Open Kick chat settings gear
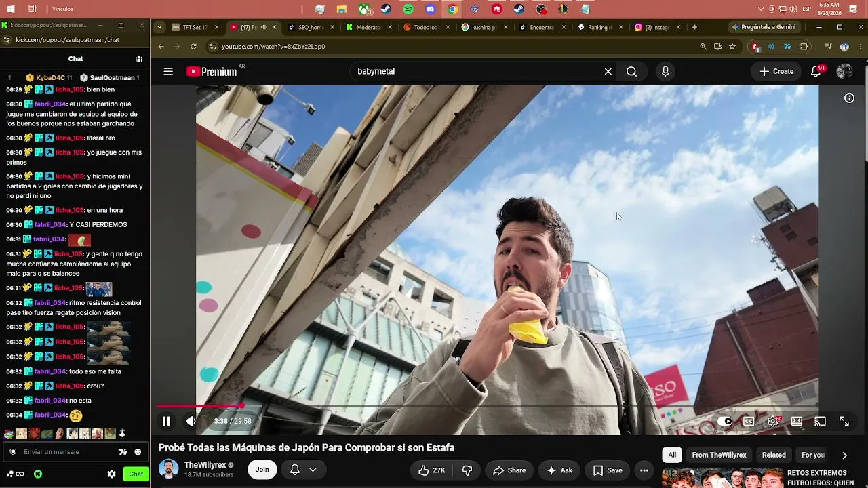Screen dimensions: 868x488 (x=112, y=474)
